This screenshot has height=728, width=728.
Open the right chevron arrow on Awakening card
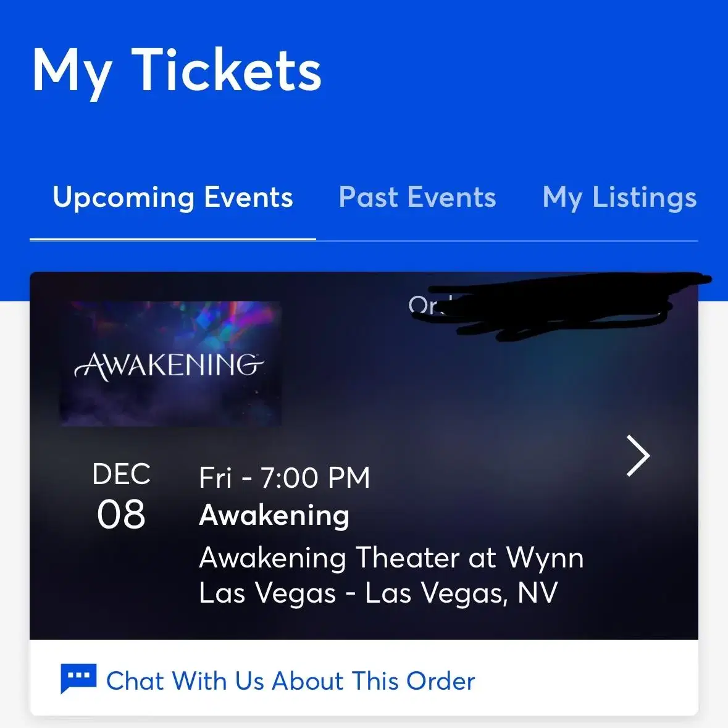[x=638, y=456]
